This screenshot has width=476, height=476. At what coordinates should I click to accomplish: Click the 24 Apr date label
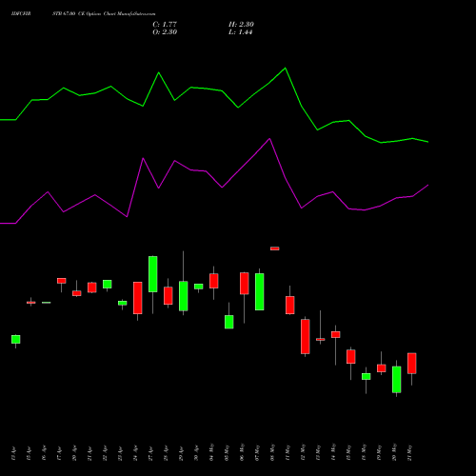[x=135, y=454]
